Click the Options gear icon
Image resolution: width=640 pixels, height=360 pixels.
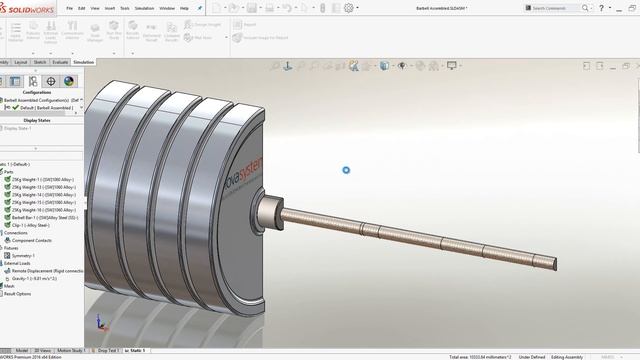349,8
